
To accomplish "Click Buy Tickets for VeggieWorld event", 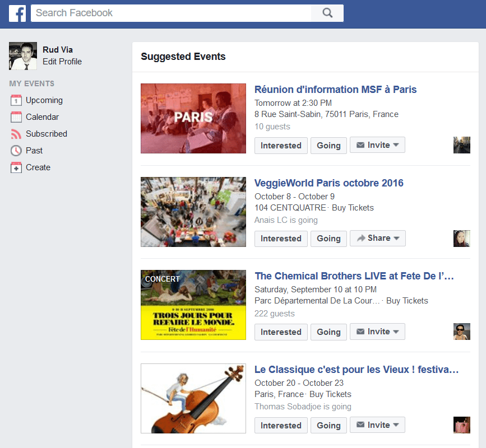I will [353, 208].
